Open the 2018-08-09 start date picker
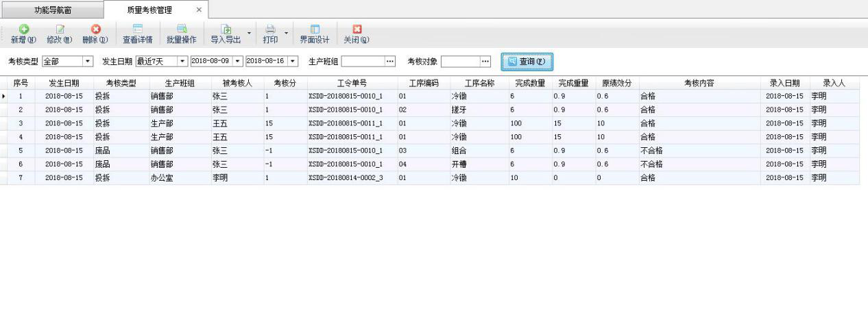The image size is (868, 315). [238, 62]
